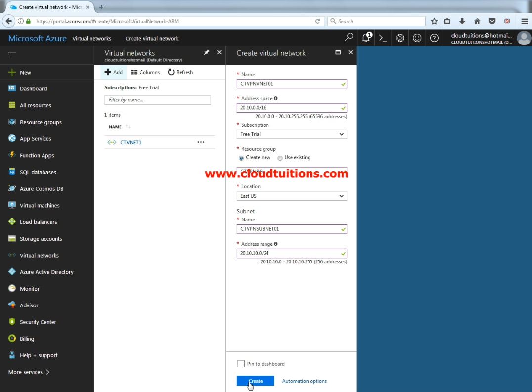Viewport: 532px width, 392px height.
Task: Open the Firefox hamburger menu
Action: (524, 21)
